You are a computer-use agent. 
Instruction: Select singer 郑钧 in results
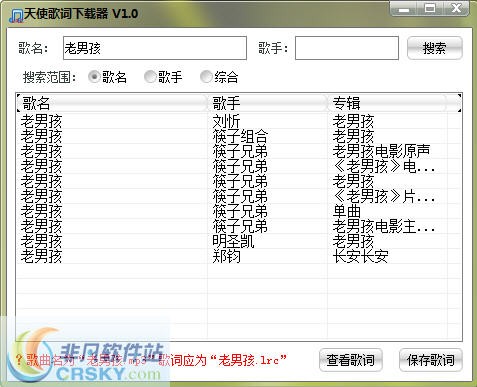pos(226,256)
